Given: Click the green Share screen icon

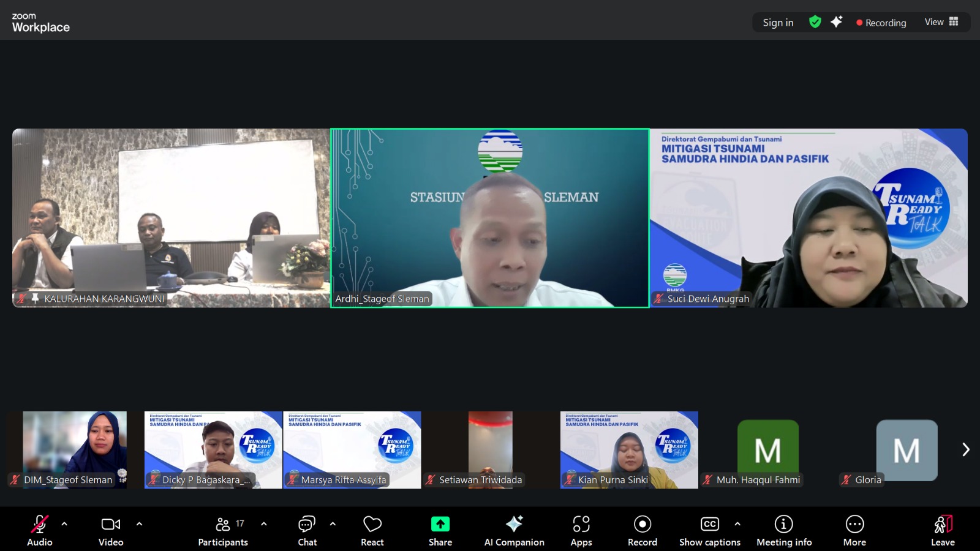Looking at the screenshot, I should click(x=440, y=525).
